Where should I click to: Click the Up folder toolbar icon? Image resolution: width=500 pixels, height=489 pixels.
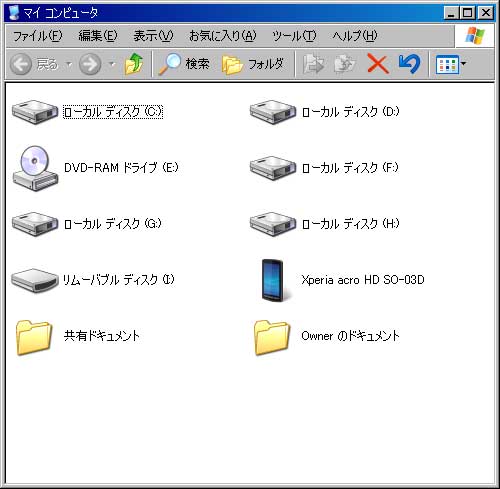click(x=134, y=64)
